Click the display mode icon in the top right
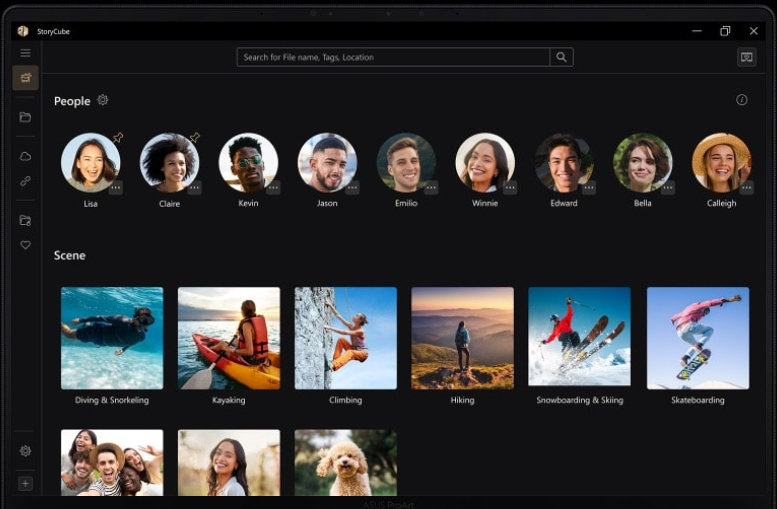Screen dimensions: 777x509 pyautogui.click(x=746, y=57)
